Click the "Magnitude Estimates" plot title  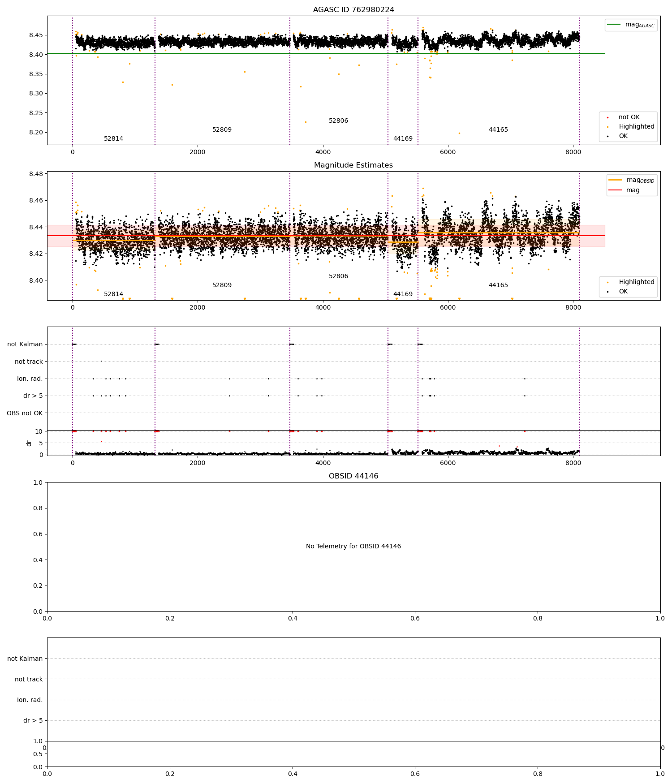point(353,165)
